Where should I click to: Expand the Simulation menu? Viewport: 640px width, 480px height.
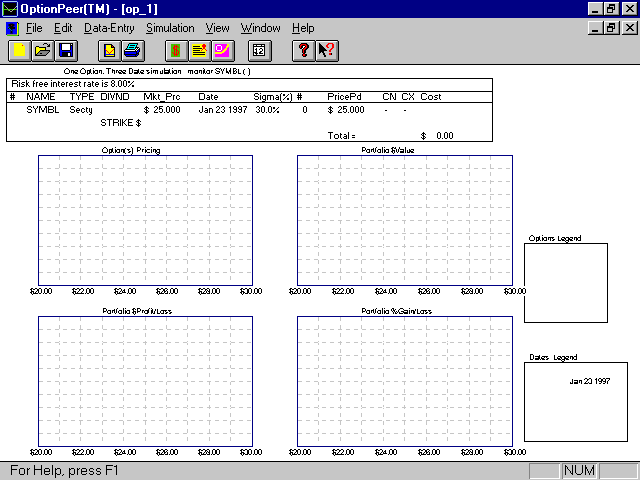175,28
